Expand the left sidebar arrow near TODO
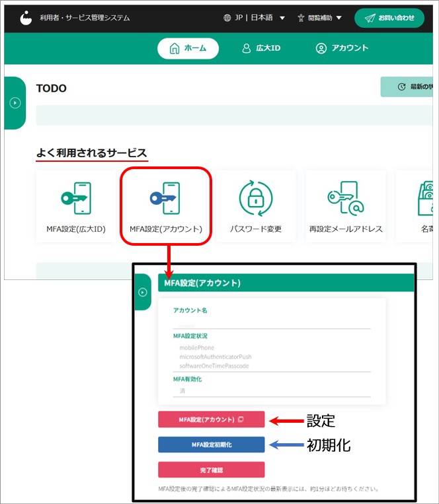Screen dimensions: 439x504 (15, 103)
